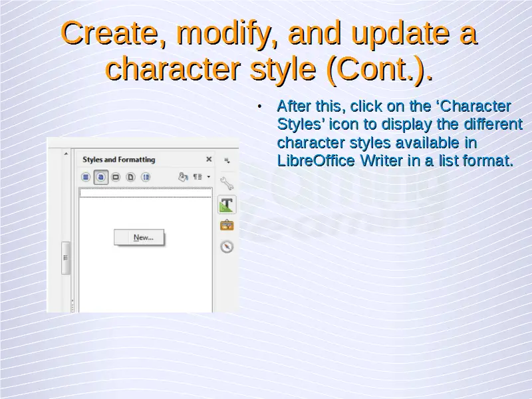Toggle Fill Format Mode paint bucket
Screen dimensions: 532x399
183,177
